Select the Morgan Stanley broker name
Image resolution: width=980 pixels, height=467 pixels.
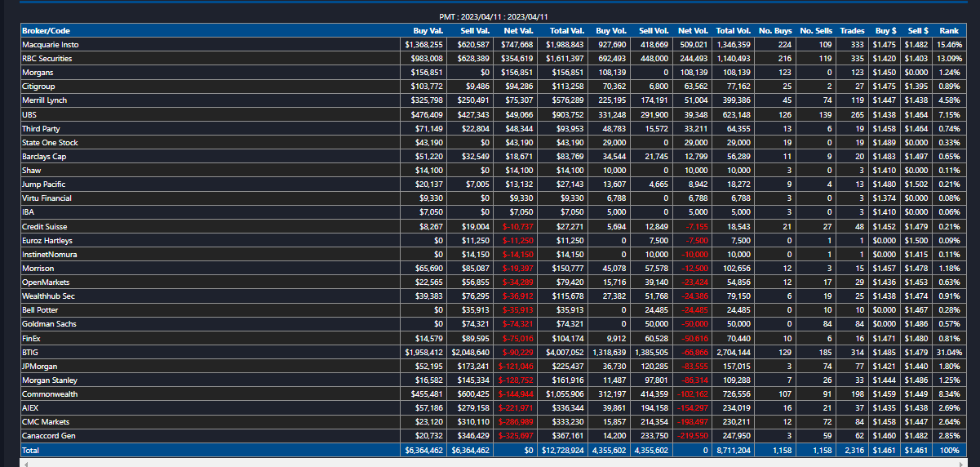pos(49,380)
